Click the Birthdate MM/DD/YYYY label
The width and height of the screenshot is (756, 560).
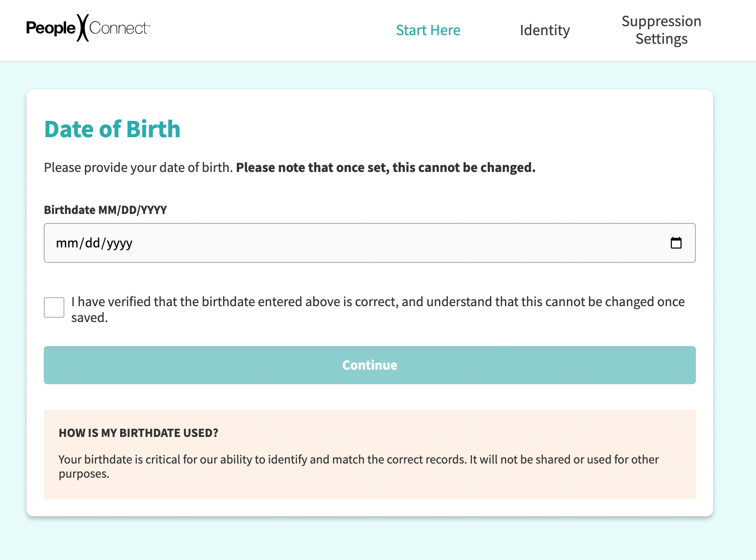click(106, 210)
